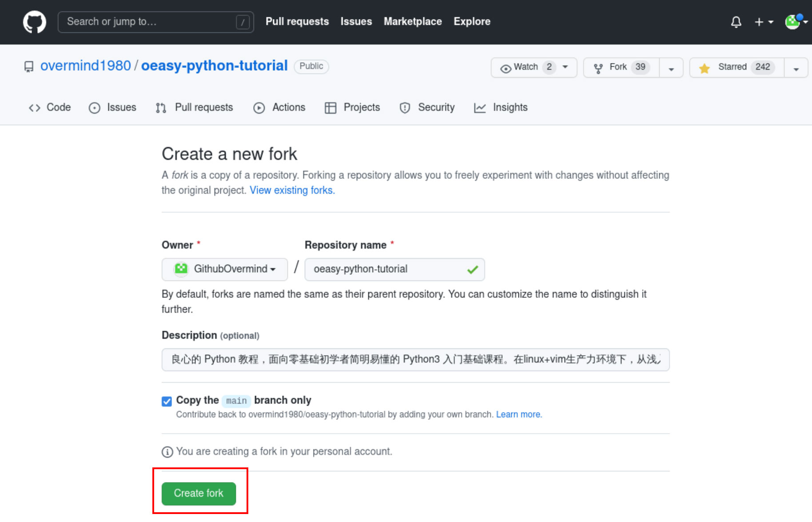The height and width of the screenshot is (522, 812).
Task: Open the GitHub home logo
Action: [x=35, y=22]
